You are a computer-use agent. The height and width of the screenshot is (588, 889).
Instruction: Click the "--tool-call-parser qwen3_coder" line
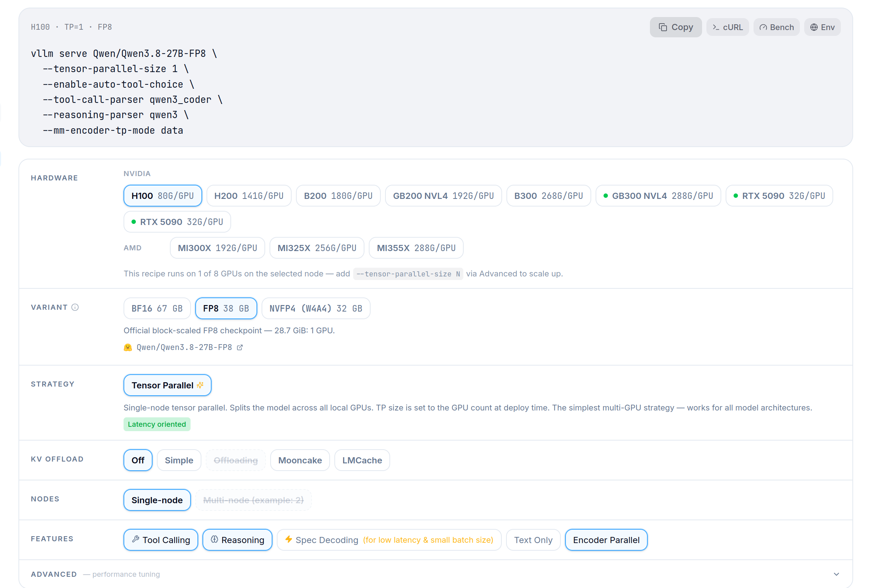pos(133,100)
